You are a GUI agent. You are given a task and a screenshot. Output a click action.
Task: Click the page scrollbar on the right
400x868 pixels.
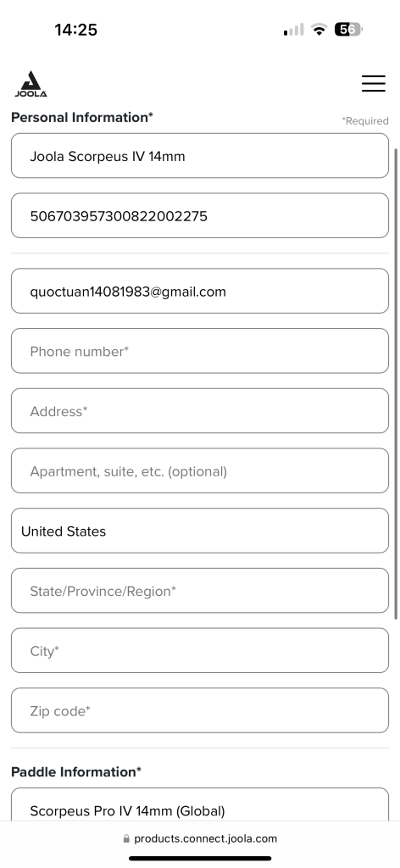[396, 384]
